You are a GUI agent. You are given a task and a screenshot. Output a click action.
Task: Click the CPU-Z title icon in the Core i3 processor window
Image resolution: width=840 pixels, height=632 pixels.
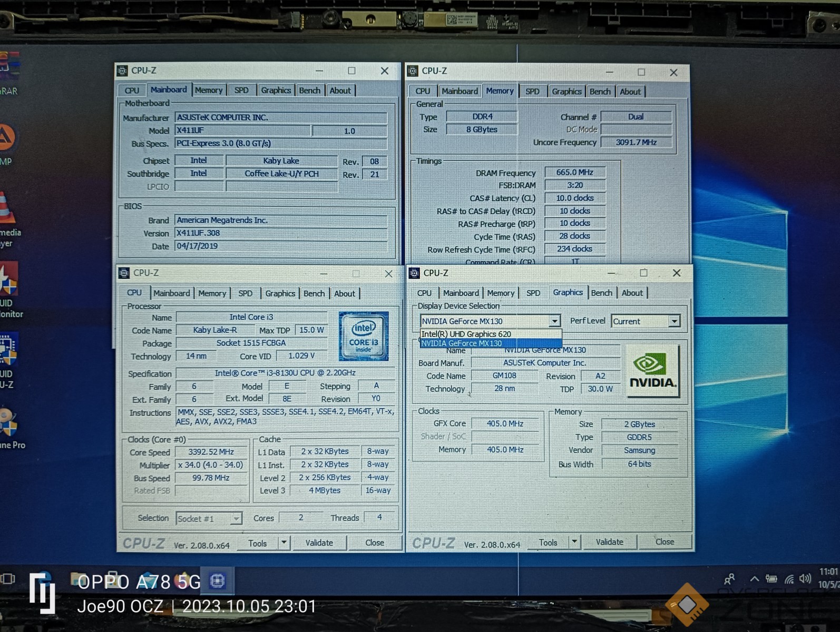click(x=124, y=273)
